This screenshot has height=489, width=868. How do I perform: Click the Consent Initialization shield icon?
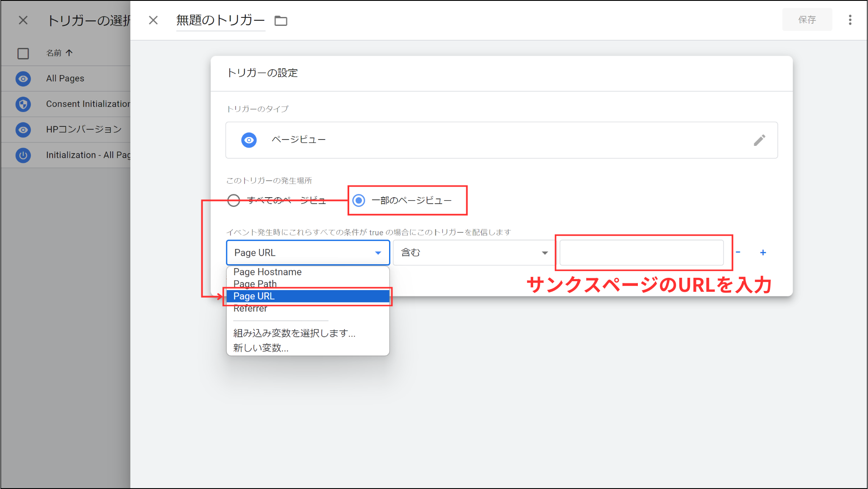(23, 104)
